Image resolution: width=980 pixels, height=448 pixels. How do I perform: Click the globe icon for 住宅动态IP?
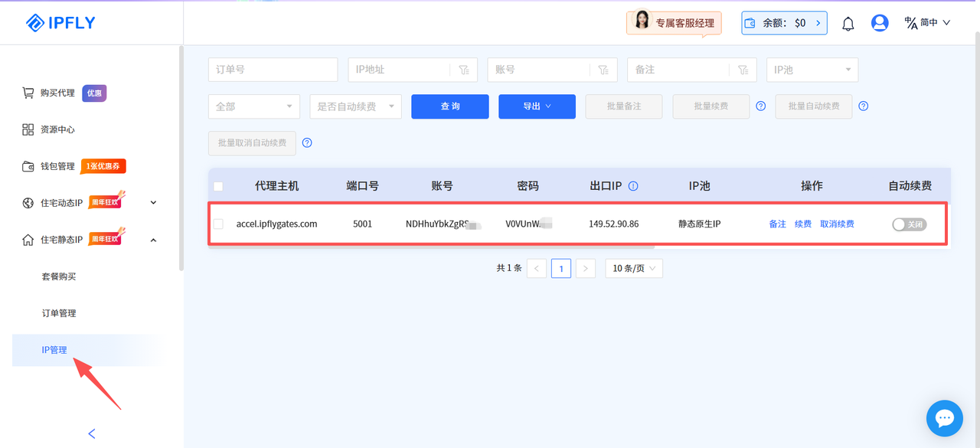[28, 203]
